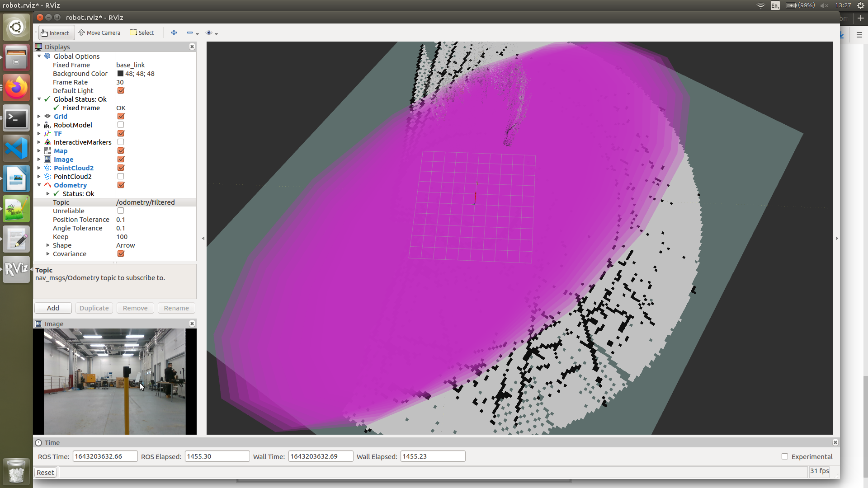Screen dimensions: 868x488
Task: Click the eye view options icon
Action: pyautogui.click(x=209, y=33)
